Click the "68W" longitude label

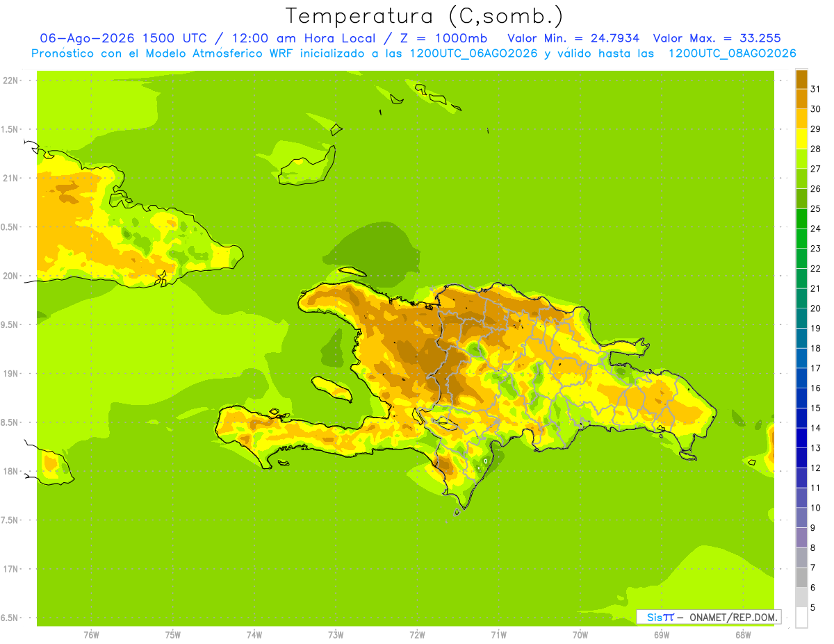pos(743,635)
